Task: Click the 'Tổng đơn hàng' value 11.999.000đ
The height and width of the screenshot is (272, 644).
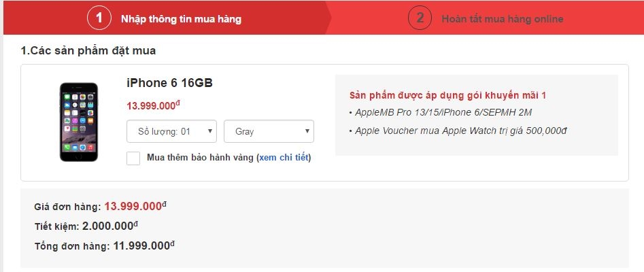Action: [144, 246]
